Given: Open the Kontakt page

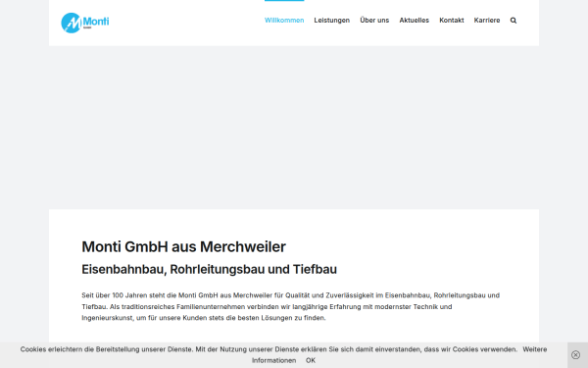Looking at the screenshot, I should [x=452, y=21].
